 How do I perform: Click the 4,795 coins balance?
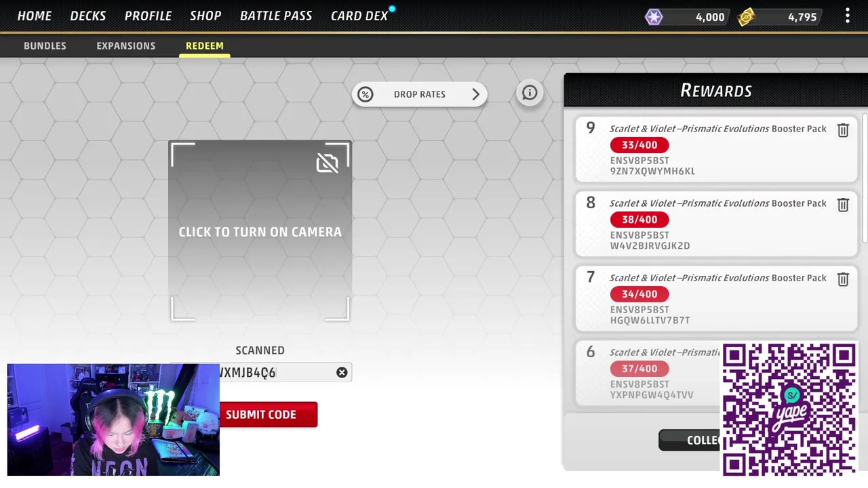[x=802, y=17]
